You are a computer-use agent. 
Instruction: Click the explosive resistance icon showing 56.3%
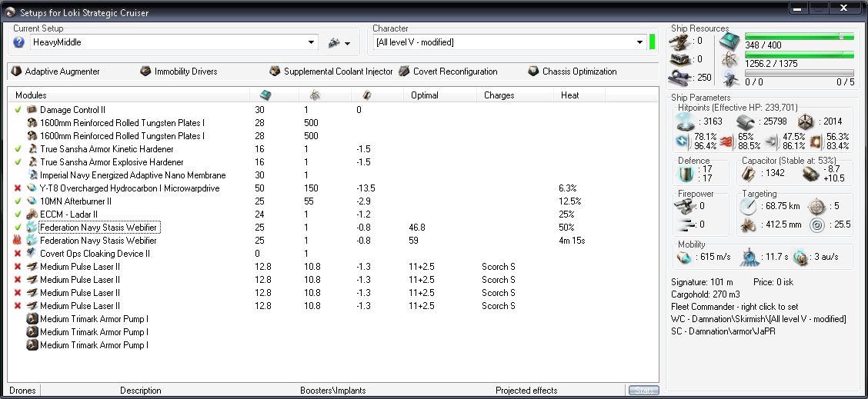point(816,141)
